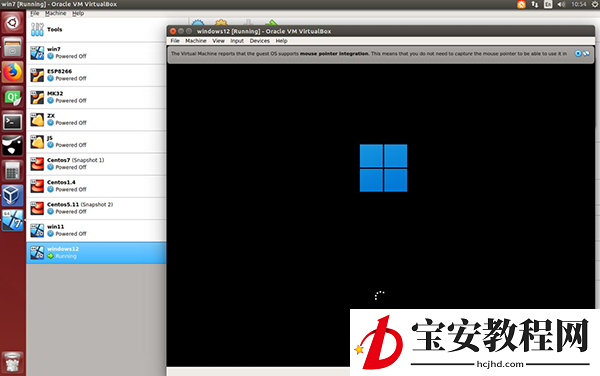Click the VirtualBox cube icon in dock
The width and height of the screenshot is (600, 376).
click(12, 195)
